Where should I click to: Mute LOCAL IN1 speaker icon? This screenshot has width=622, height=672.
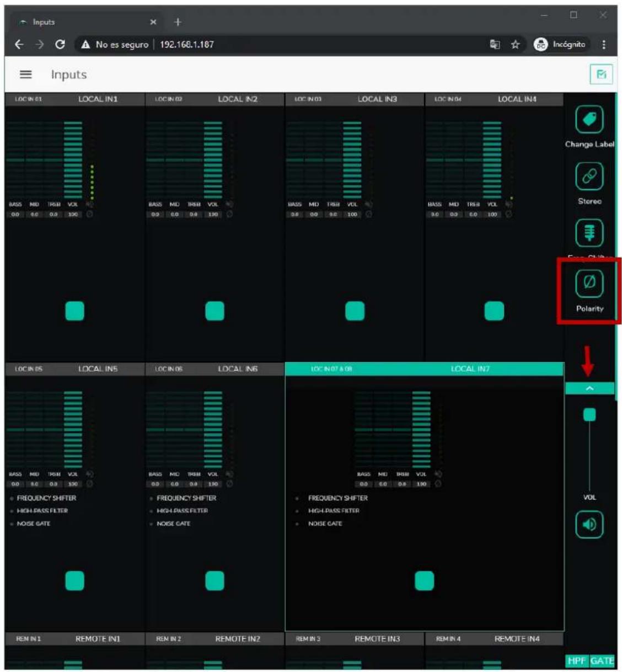click(x=90, y=204)
